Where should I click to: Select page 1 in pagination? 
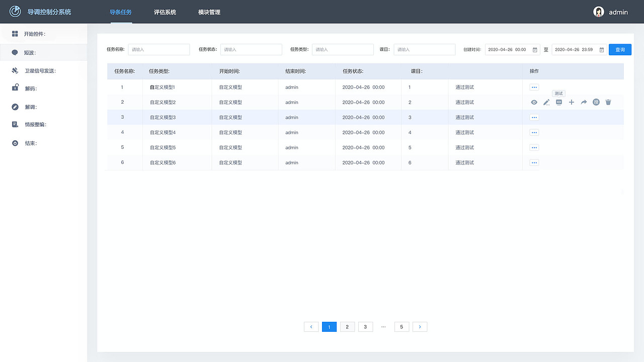pyautogui.click(x=329, y=327)
